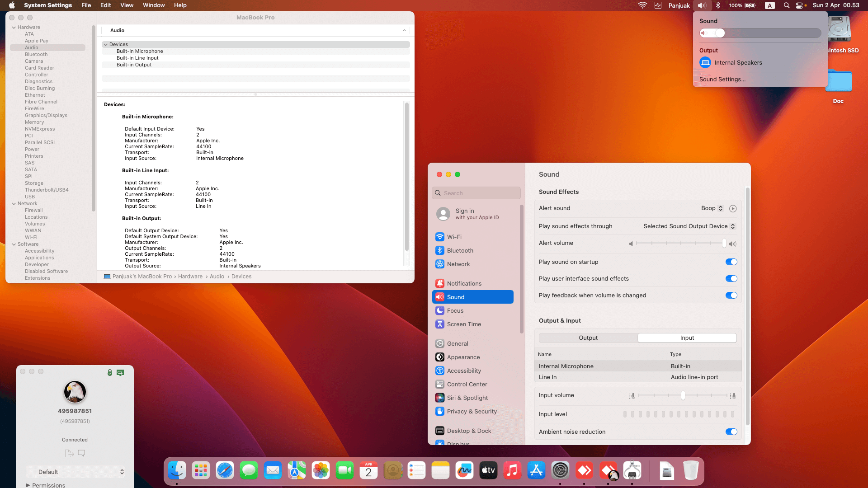The image size is (868, 488).
Task: Open the Alert sound Boop dropdown
Action: tap(712, 208)
